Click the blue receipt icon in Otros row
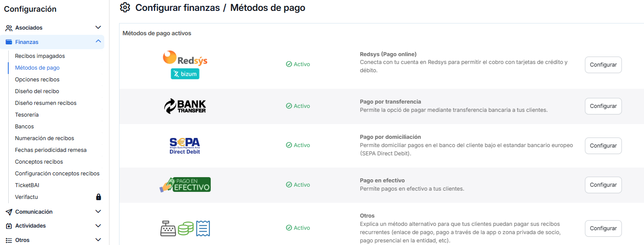 click(203, 228)
